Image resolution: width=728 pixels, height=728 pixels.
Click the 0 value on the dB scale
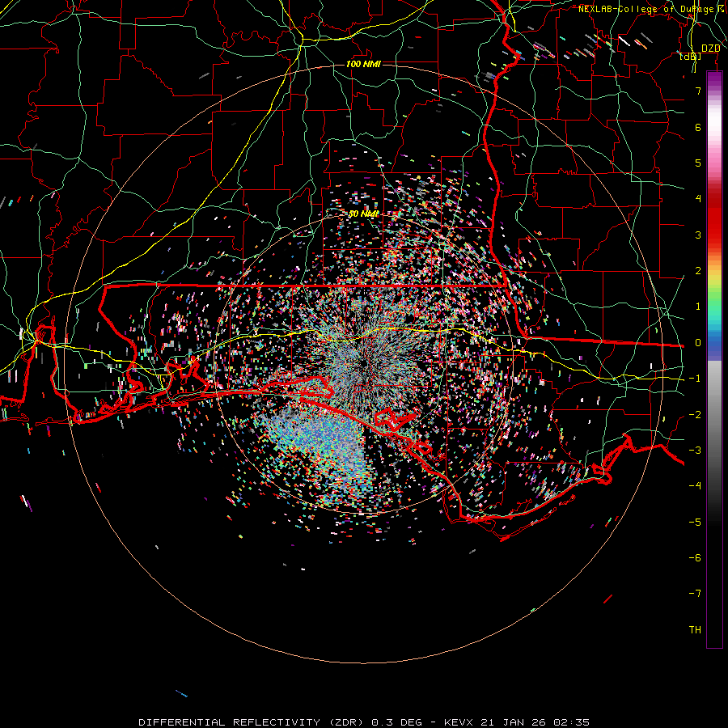coord(698,343)
